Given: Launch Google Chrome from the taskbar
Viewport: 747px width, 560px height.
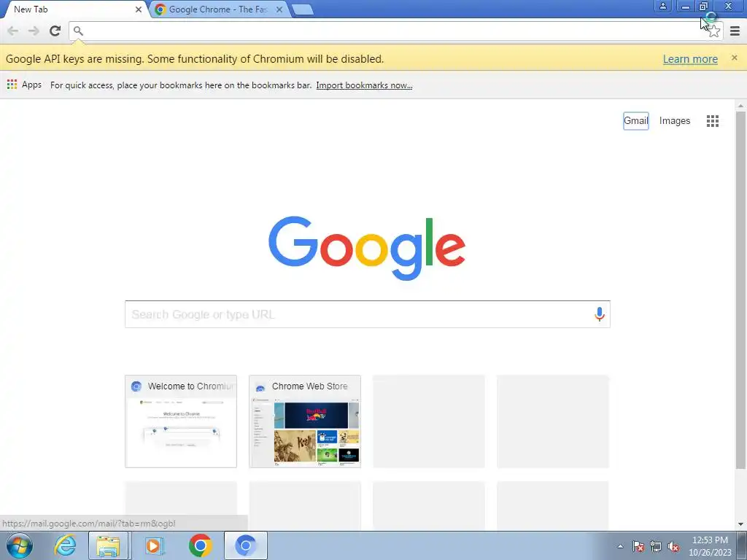Looking at the screenshot, I should coord(200,545).
